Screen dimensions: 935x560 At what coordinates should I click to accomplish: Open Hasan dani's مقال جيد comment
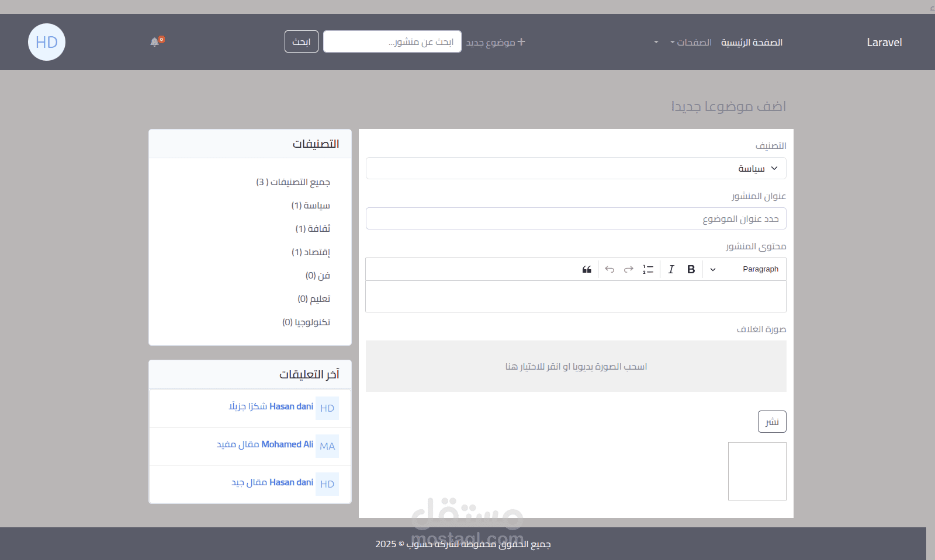(272, 482)
